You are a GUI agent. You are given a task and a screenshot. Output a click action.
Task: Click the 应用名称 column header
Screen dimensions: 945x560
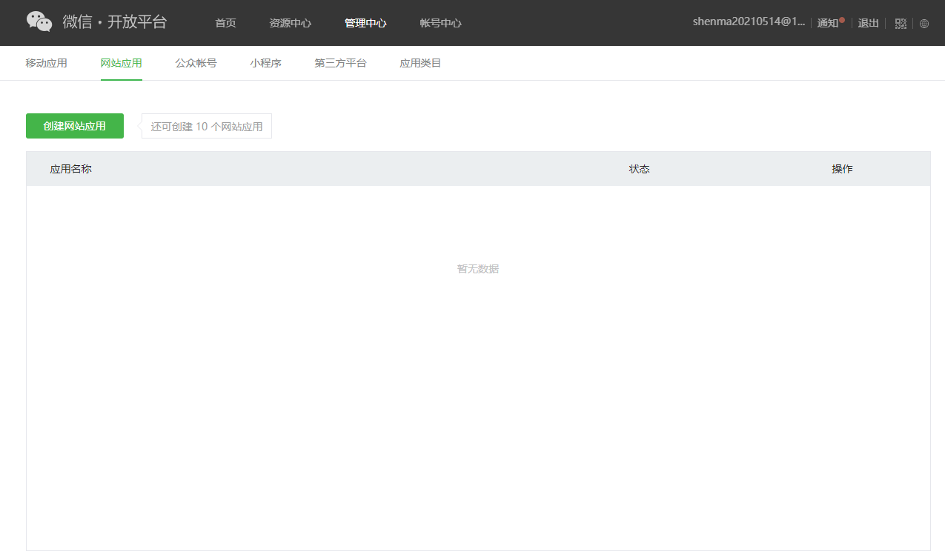tap(70, 169)
